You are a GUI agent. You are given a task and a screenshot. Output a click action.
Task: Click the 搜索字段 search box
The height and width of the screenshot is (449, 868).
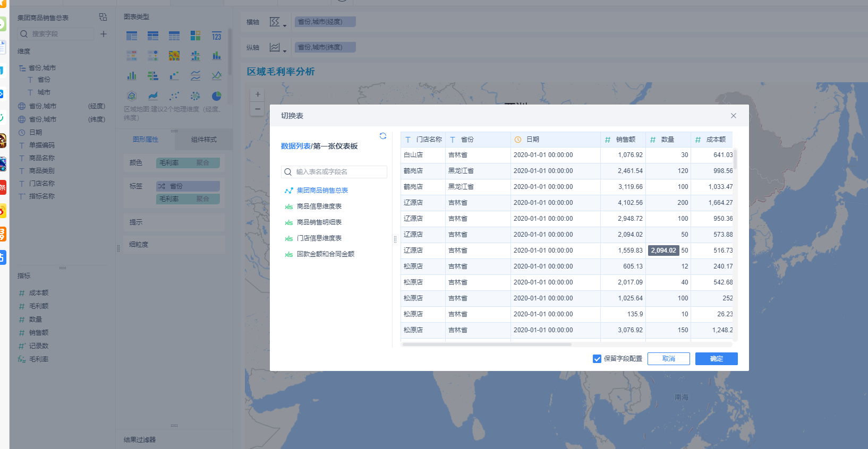point(55,34)
